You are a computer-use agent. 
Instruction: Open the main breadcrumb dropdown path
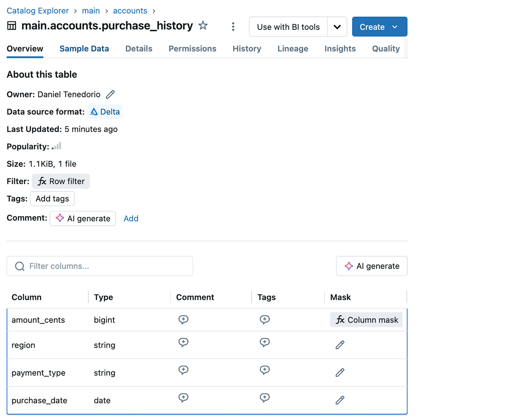click(91, 11)
